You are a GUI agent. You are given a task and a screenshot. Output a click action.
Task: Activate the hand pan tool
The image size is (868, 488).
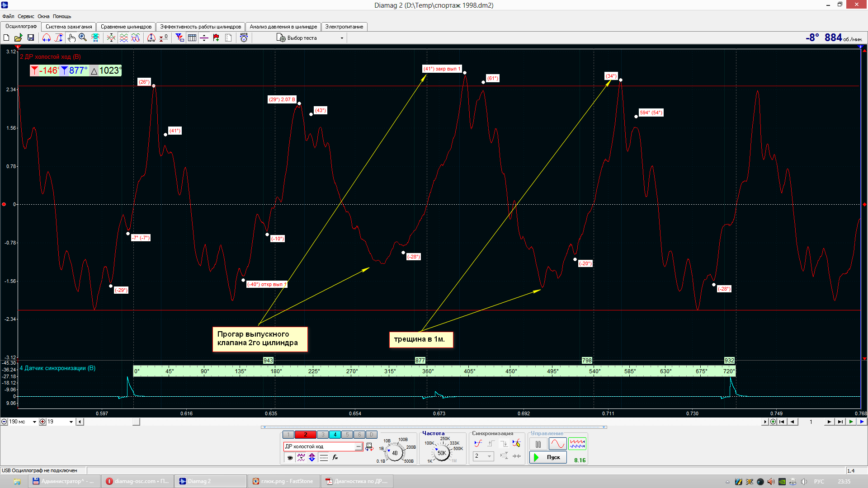click(71, 38)
